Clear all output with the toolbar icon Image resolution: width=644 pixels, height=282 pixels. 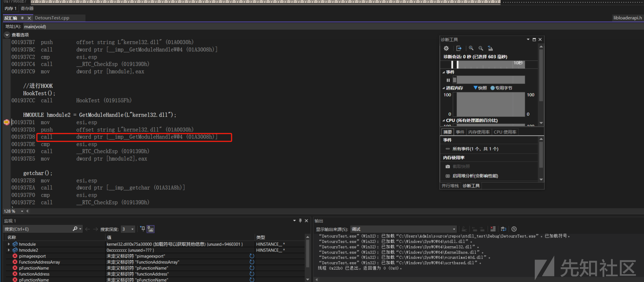click(x=493, y=229)
